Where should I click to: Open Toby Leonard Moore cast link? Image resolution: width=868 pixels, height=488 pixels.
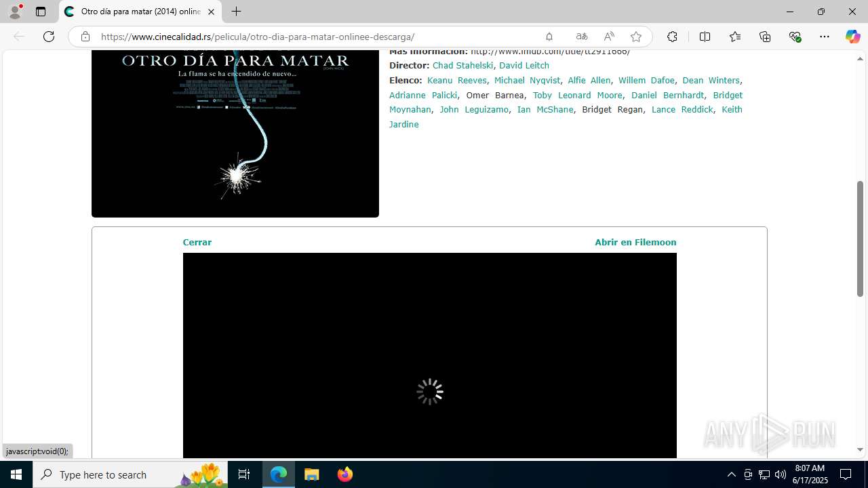coord(577,96)
